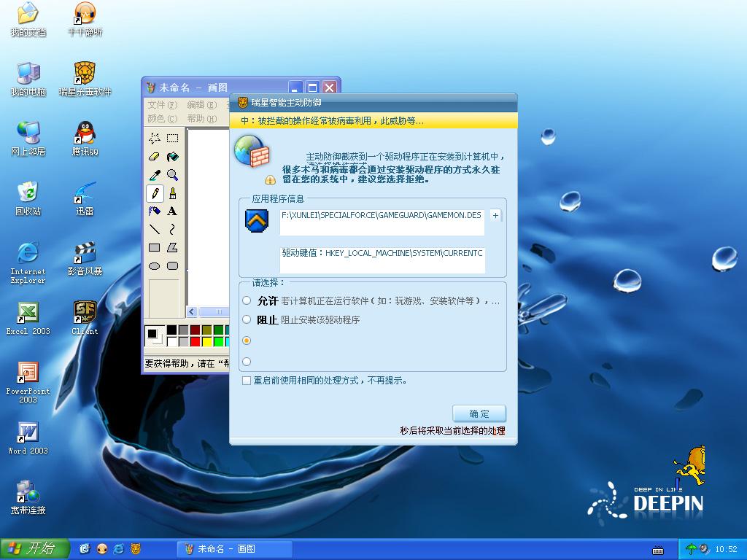Click the 确定 button in the dialog

479,414
